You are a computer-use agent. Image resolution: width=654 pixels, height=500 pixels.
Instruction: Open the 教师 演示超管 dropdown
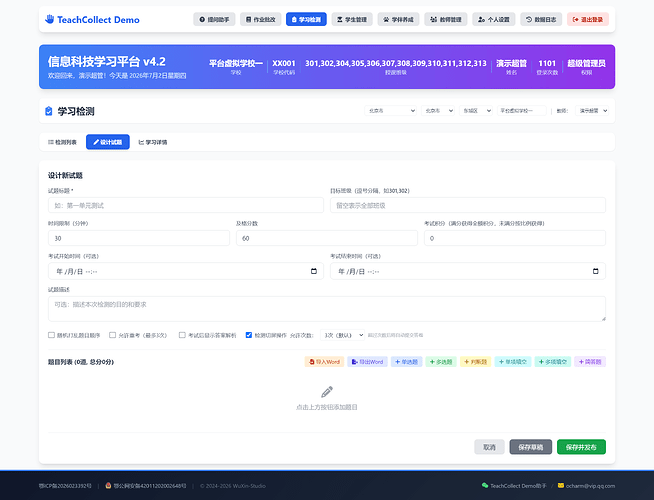click(x=591, y=111)
